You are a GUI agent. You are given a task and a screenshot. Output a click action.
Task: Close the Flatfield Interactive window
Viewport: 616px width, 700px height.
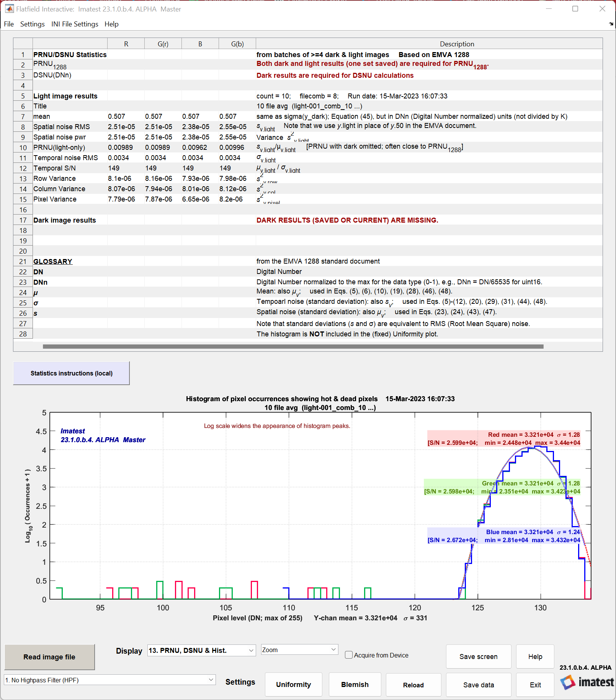(x=602, y=9)
